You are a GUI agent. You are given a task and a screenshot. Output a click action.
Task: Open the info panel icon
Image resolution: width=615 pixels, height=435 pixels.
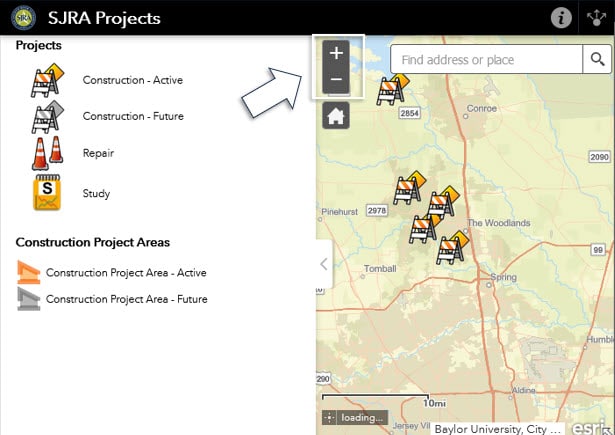pos(561,18)
